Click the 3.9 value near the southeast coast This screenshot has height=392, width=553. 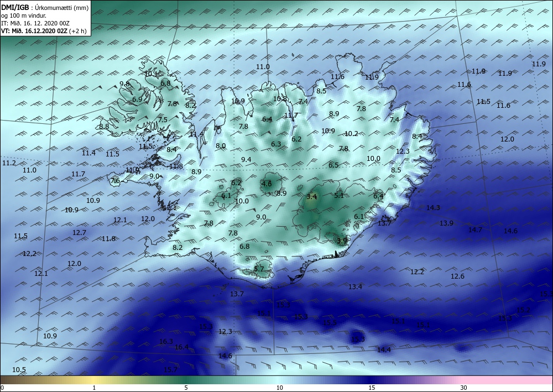342,241
